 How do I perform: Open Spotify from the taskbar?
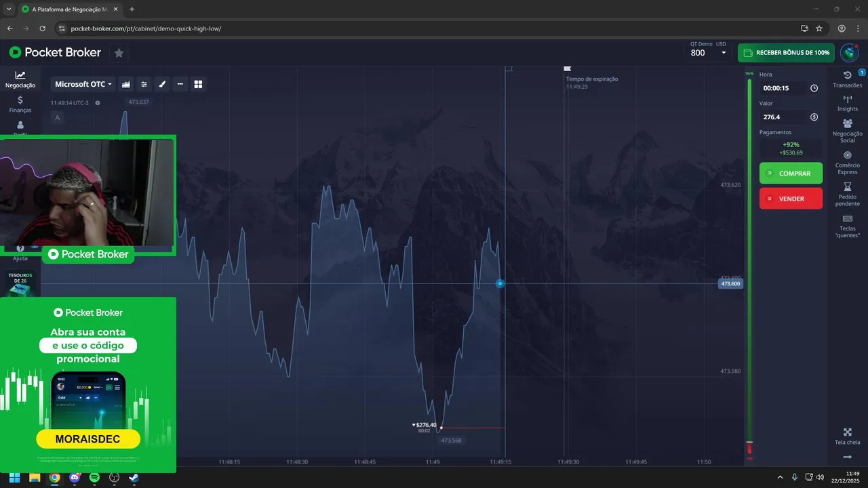94,477
